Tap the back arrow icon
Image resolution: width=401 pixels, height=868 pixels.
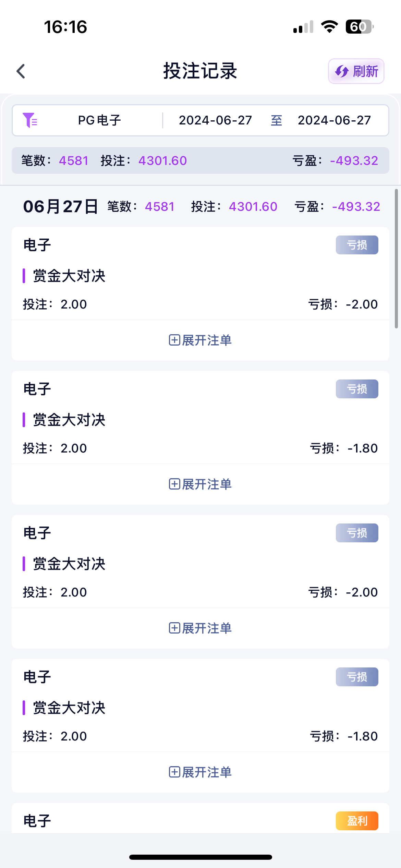point(21,71)
